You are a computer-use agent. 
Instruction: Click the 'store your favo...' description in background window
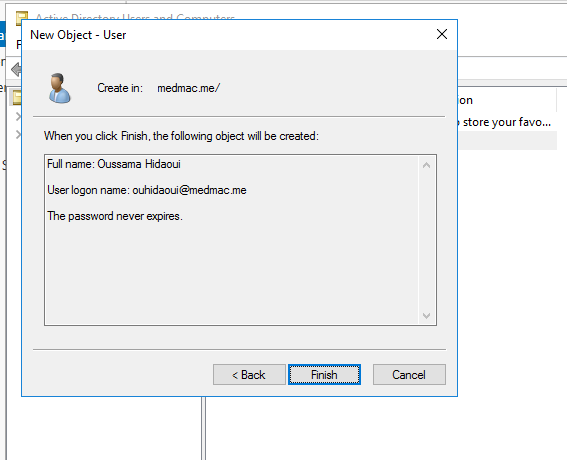(507, 122)
